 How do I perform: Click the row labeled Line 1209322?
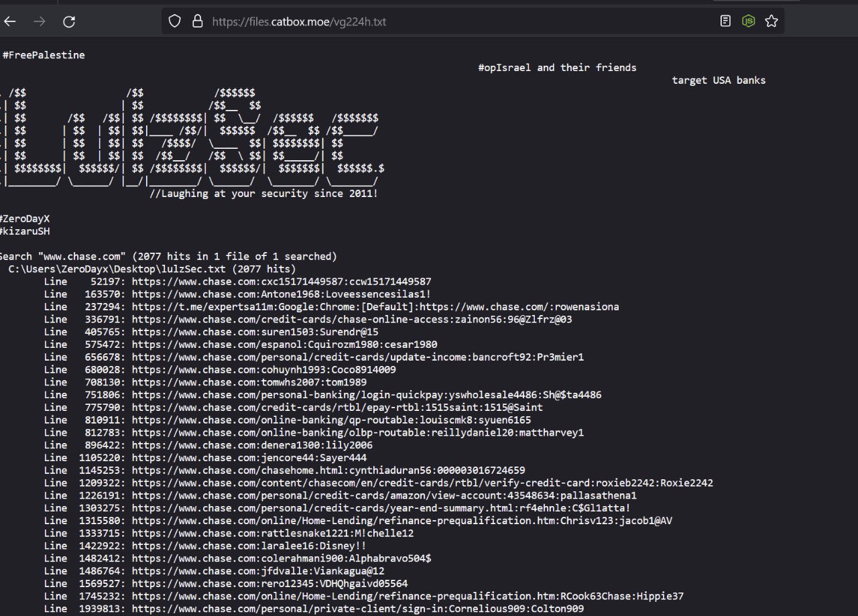click(378, 483)
